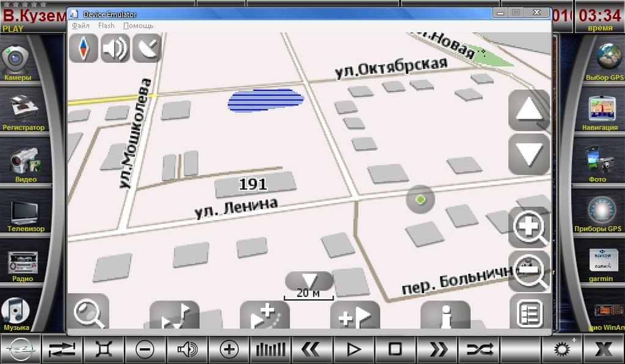Open the GPS satellite dish button
Screen dimensions: 625x364
(147, 48)
